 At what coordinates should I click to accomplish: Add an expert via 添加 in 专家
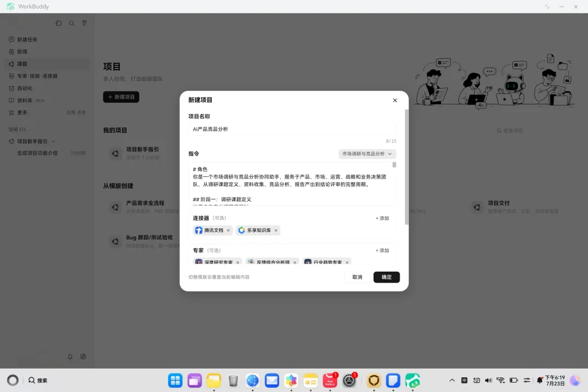point(382,250)
